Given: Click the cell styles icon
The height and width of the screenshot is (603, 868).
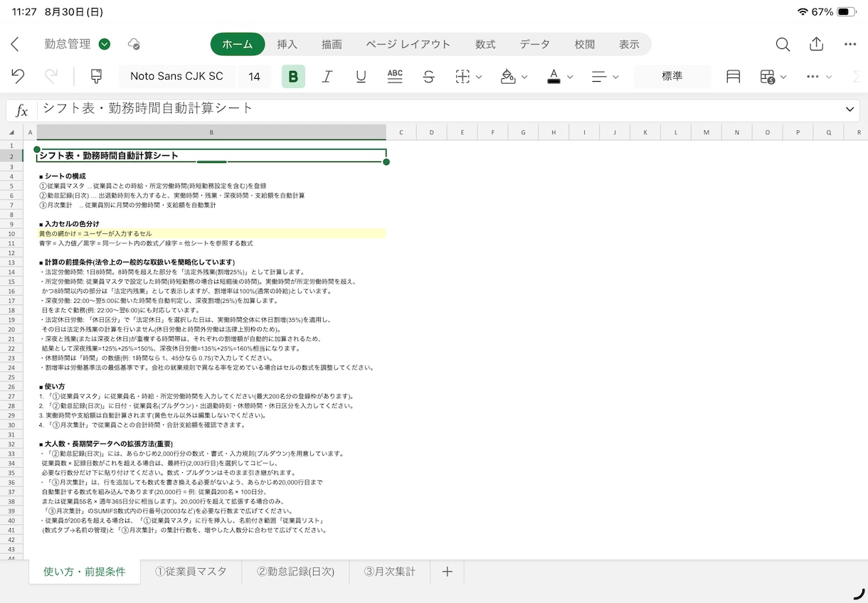Looking at the screenshot, I should [x=734, y=76].
